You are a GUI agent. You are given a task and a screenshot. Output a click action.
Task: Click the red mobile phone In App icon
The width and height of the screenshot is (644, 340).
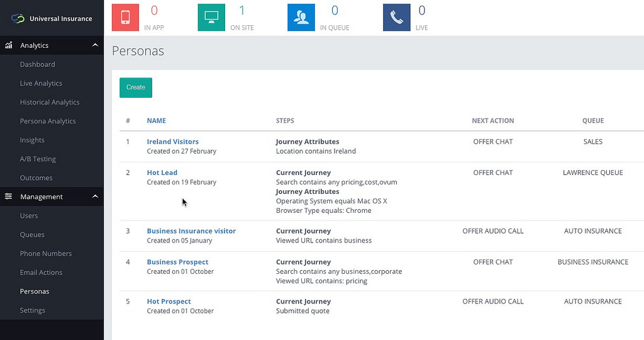tap(125, 17)
